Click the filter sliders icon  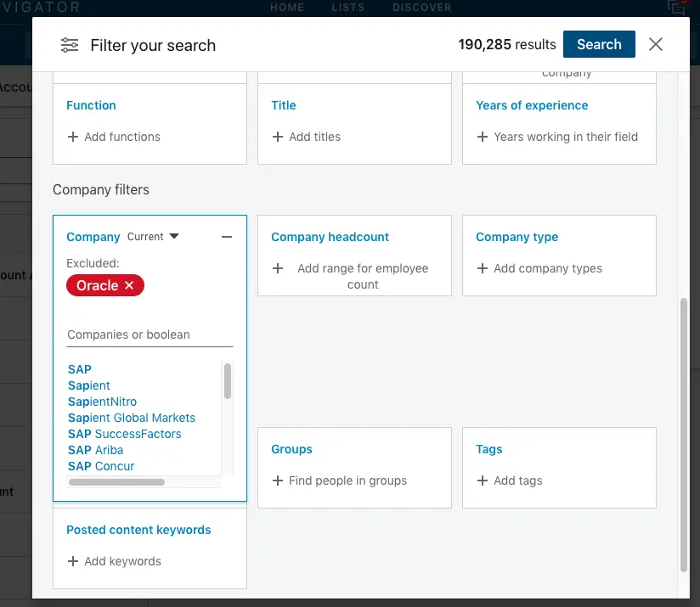(70, 45)
